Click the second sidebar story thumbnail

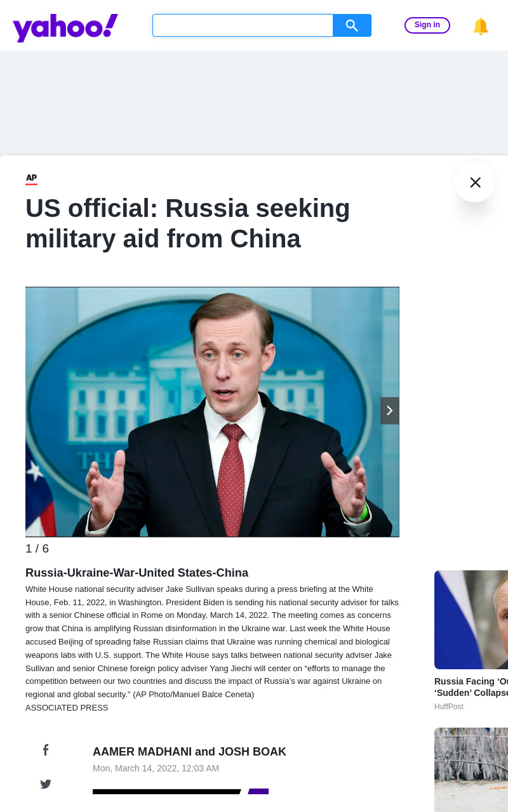click(x=471, y=769)
